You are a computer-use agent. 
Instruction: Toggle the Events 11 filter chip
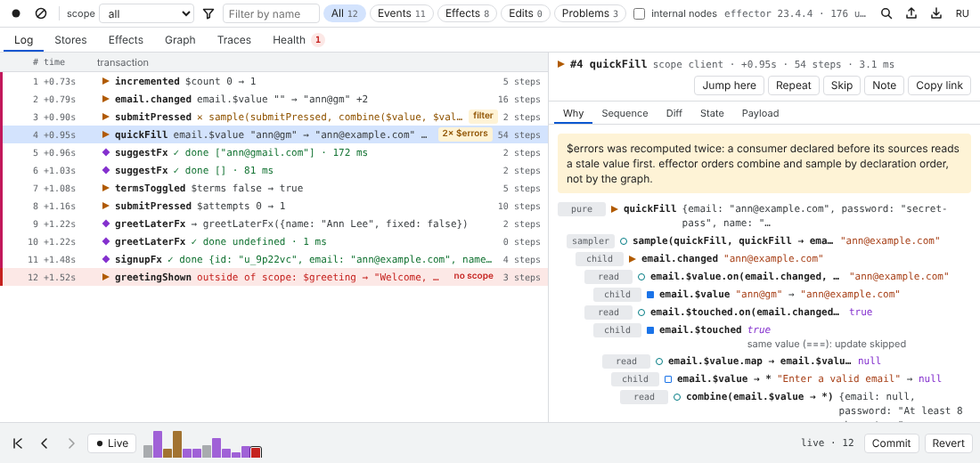401,13
